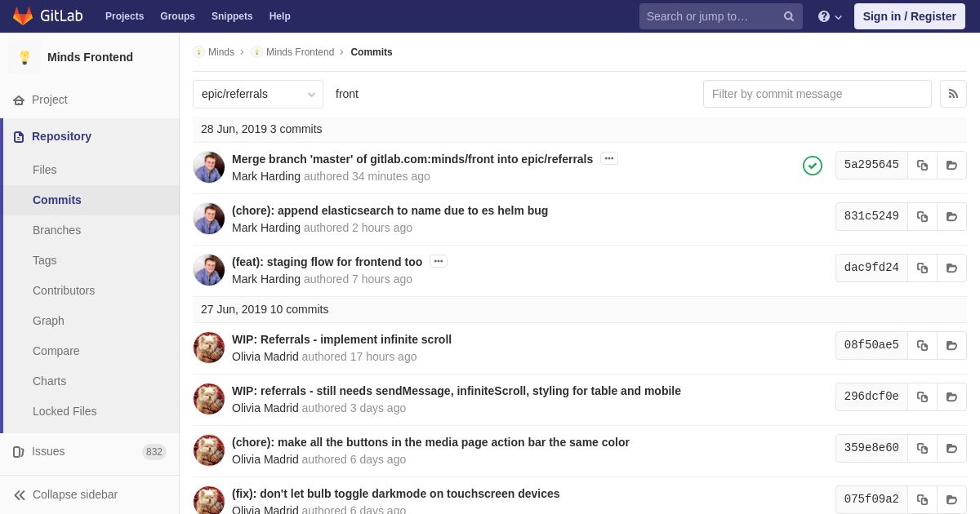Browse files at commit 831c5249
Screen dimensions: 980x514
click(x=951, y=216)
